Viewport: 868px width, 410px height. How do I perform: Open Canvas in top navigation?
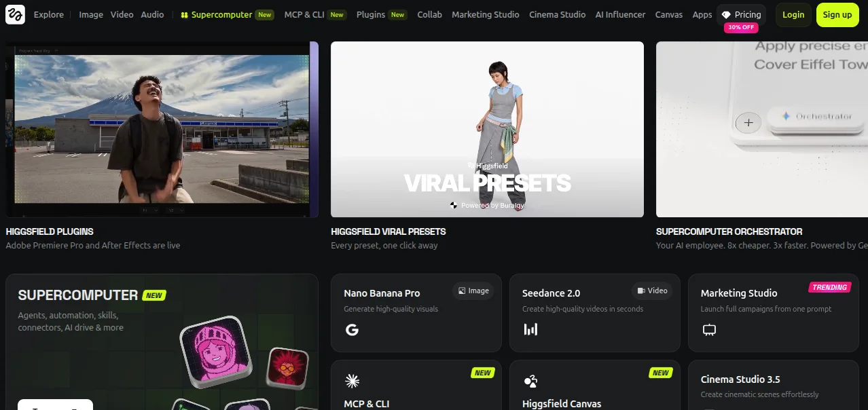669,14
